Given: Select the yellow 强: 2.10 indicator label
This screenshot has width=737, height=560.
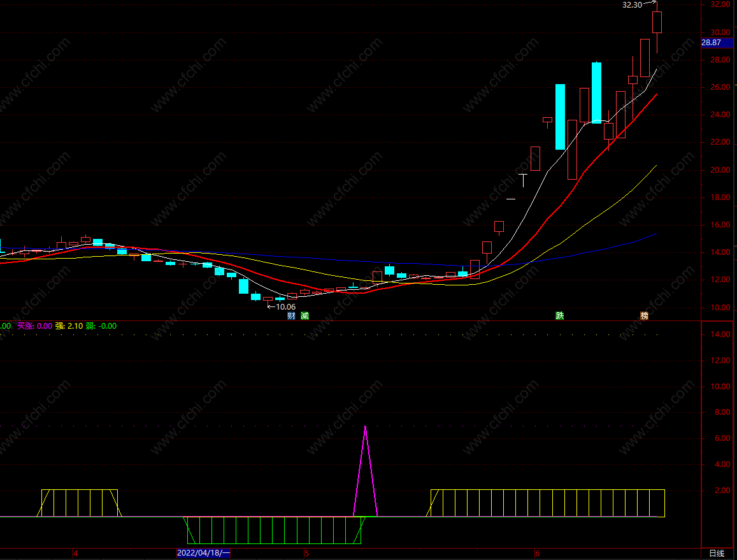Looking at the screenshot, I should (x=69, y=326).
